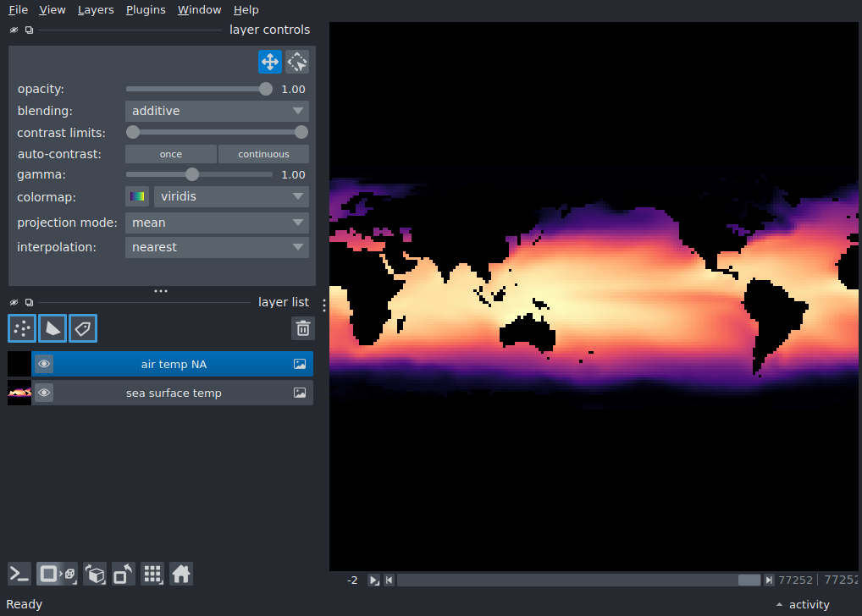
Task: Click the contrast limits lower handle
Action: pos(133,133)
